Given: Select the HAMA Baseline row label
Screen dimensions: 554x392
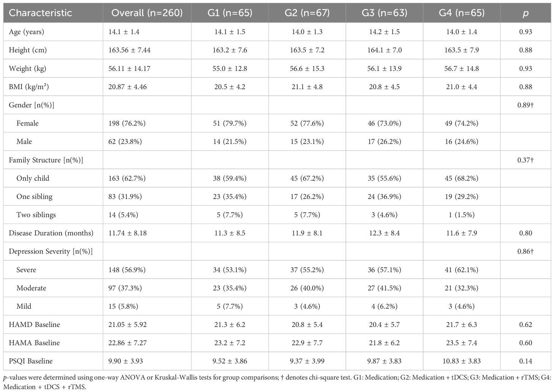Looking at the screenshot, I should [x=34, y=343].
